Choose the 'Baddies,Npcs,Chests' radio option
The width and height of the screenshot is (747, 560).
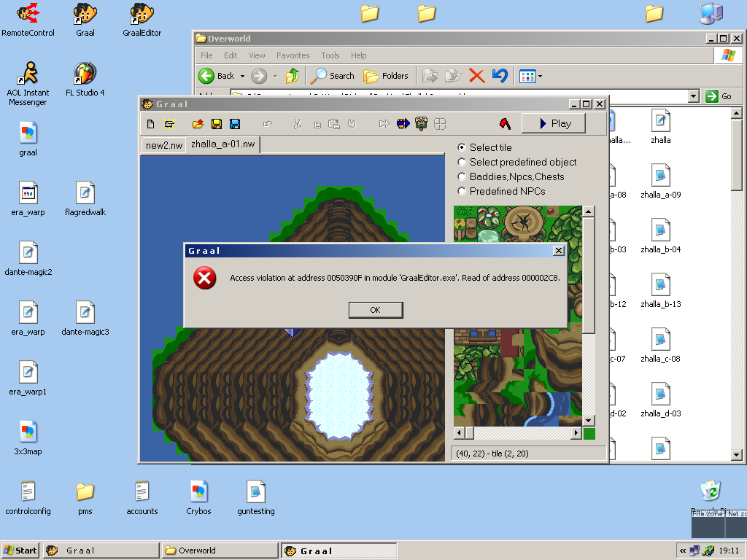point(461,176)
